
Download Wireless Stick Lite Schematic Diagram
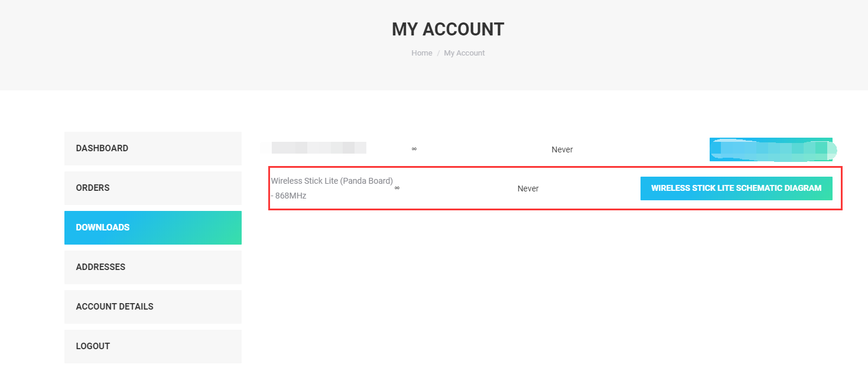click(736, 188)
